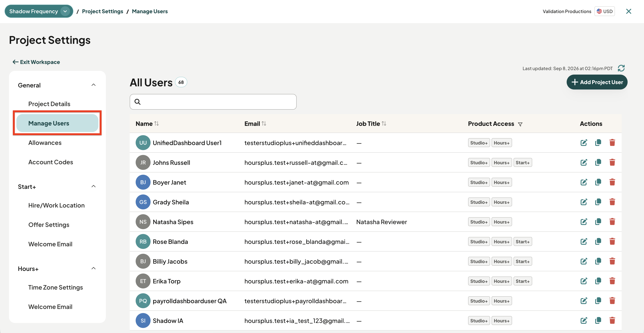Sort the table by Job Title
The height and width of the screenshot is (333, 644).
pos(384,124)
